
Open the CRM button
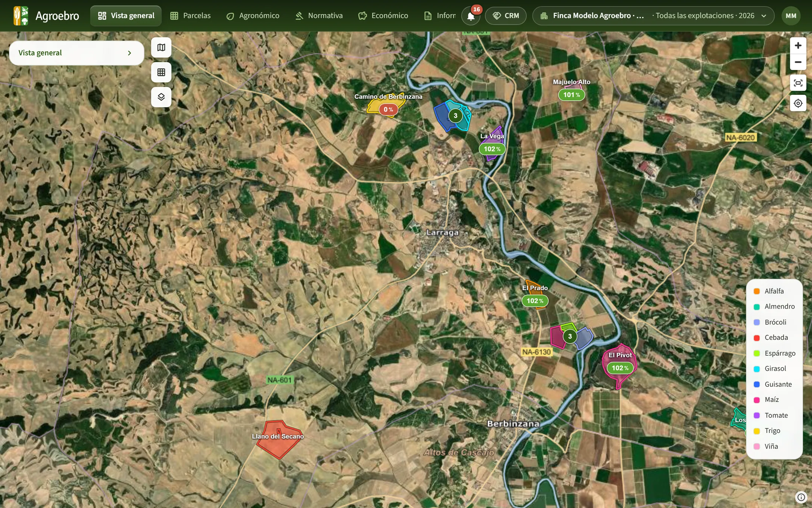(x=506, y=16)
